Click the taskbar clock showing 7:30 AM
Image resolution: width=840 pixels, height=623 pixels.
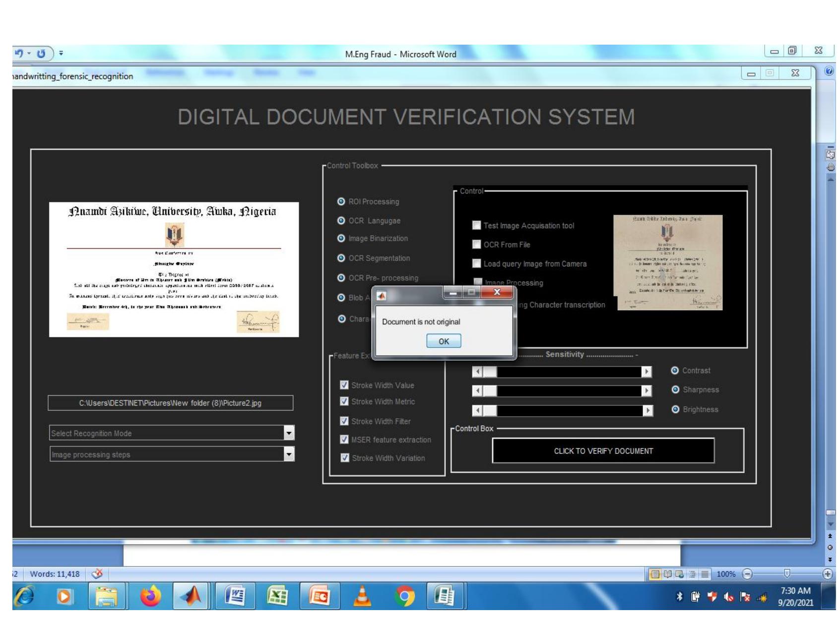795,597
